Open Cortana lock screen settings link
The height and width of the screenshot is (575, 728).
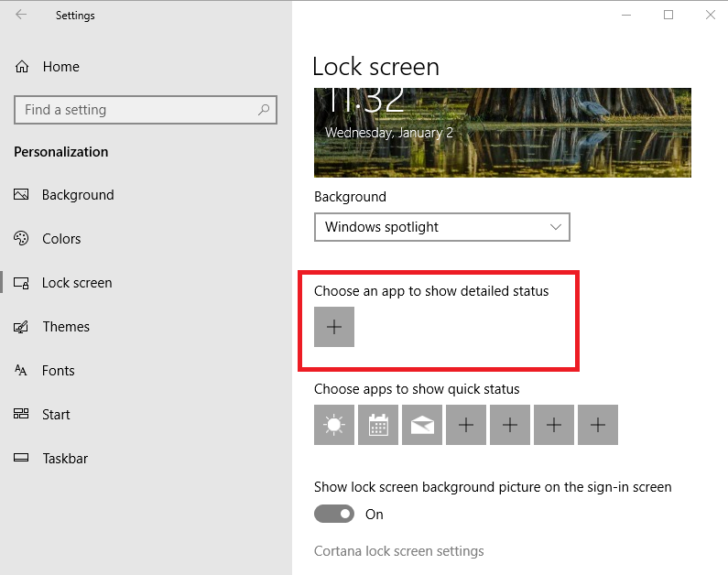coord(398,551)
